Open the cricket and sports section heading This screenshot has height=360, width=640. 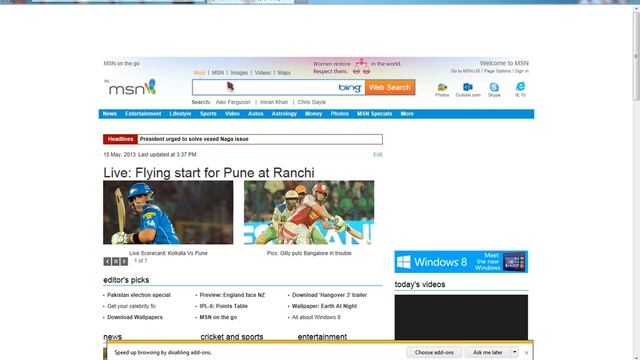click(232, 337)
